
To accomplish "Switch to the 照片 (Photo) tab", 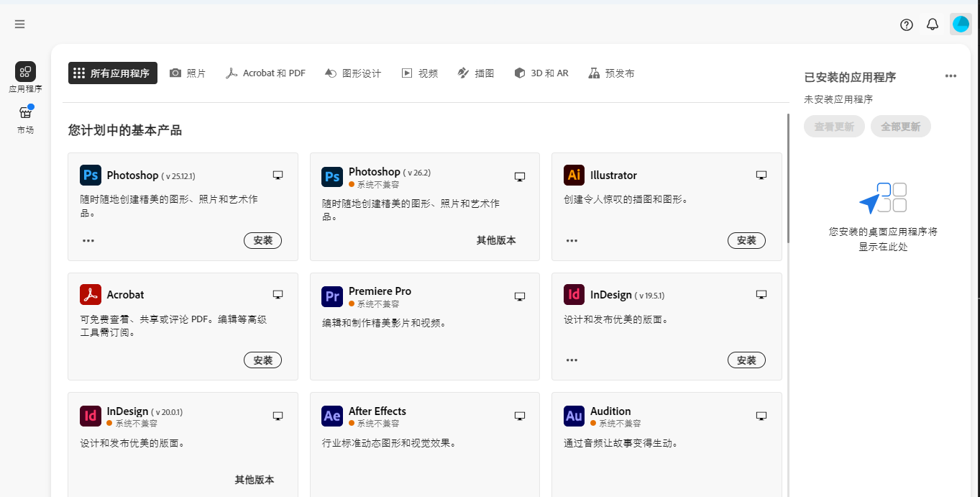I will tap(188, 73).
